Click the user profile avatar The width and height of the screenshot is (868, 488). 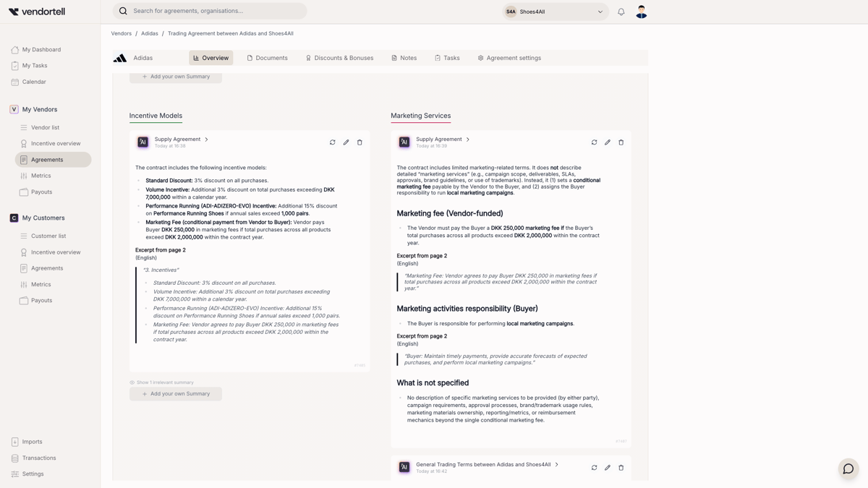tap(641, 12)
